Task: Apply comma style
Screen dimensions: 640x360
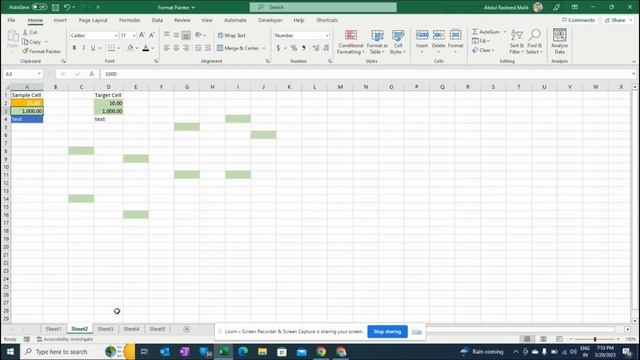Action: [x=304, y=48]
